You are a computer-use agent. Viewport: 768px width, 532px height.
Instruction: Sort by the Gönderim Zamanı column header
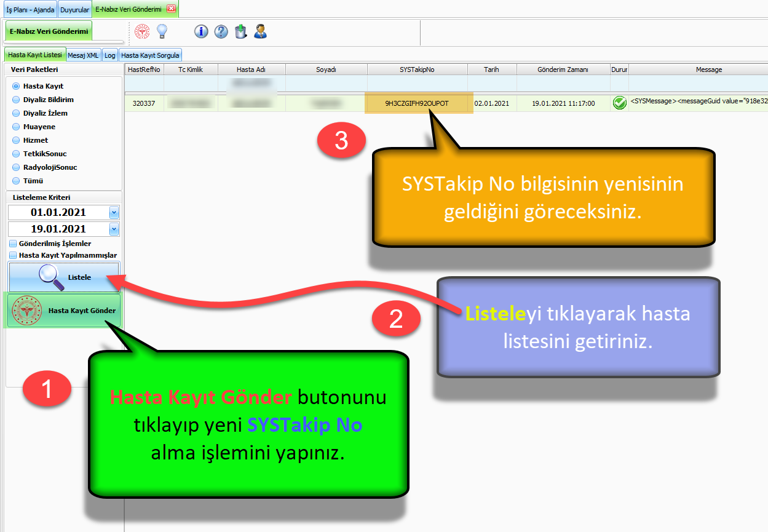(563, 69)
